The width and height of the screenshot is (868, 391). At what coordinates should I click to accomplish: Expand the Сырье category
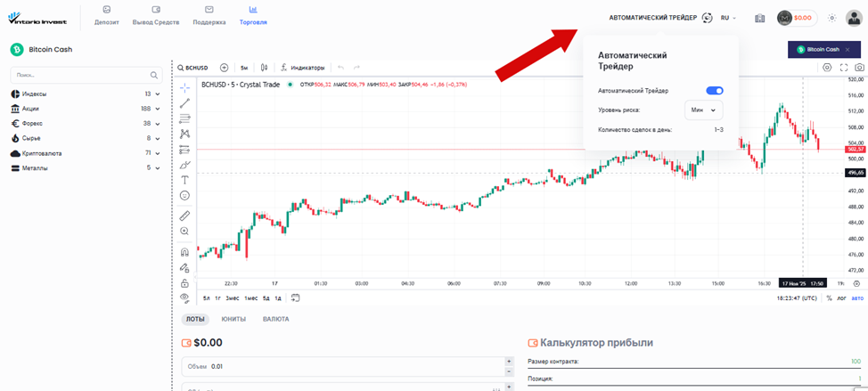pos(86,138)
